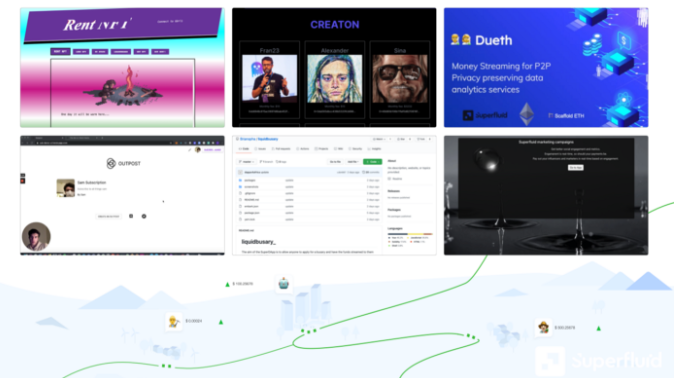Click green arrow beside the cowboy's balance
This screenshot has width=675, height=378.
point(598,328)
